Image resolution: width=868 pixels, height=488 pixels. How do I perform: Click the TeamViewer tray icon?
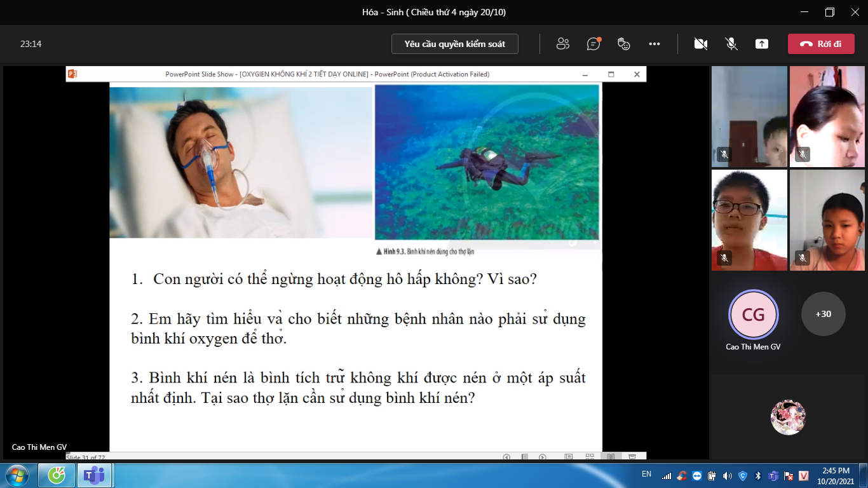[697, 476]
